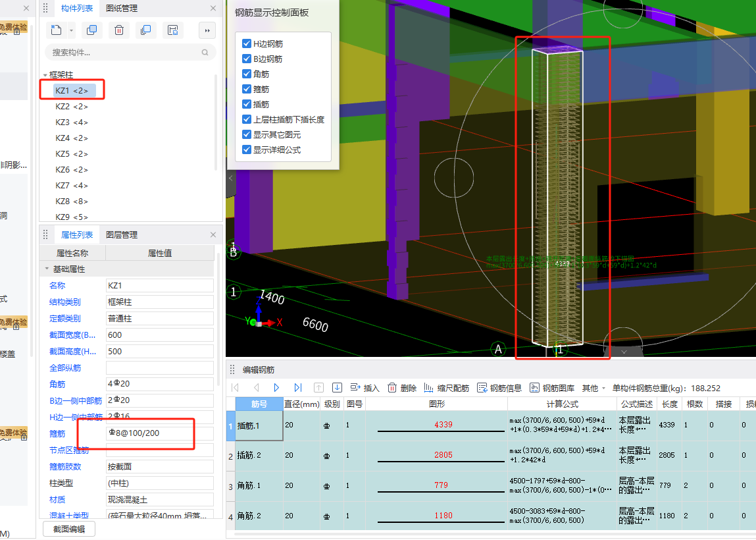Switch to the 图纸管理 tab
This screenshot has height=540, width=756.
(x=122, y=8)
